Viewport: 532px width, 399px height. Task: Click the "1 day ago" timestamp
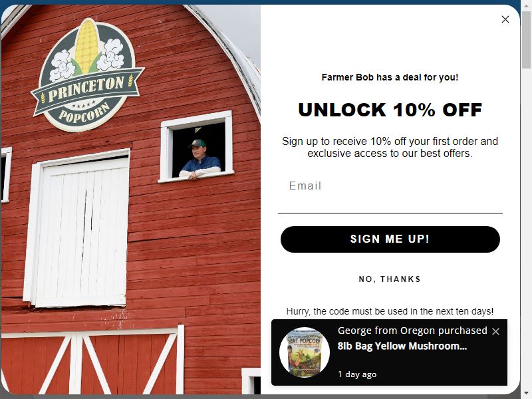click(357, 374)
